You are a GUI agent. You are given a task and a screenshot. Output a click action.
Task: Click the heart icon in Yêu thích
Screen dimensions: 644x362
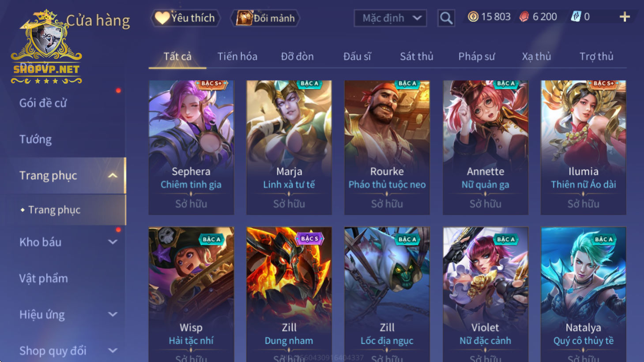tap(162, 18)
